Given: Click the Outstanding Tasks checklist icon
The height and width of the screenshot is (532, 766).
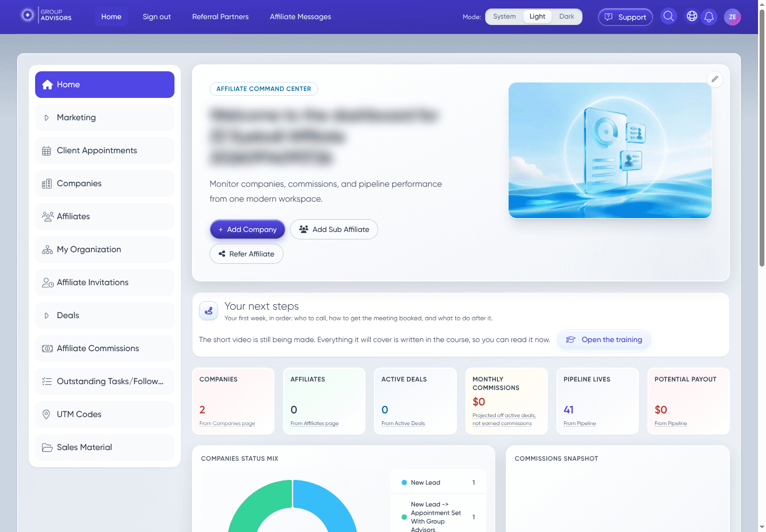Looking at the screenshot, I should point(47,381).
